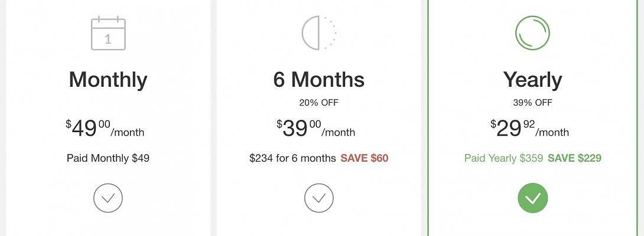Screen dimensions: 644x236
Task: Click the 39% OFF label
Action: pos(533,103)
